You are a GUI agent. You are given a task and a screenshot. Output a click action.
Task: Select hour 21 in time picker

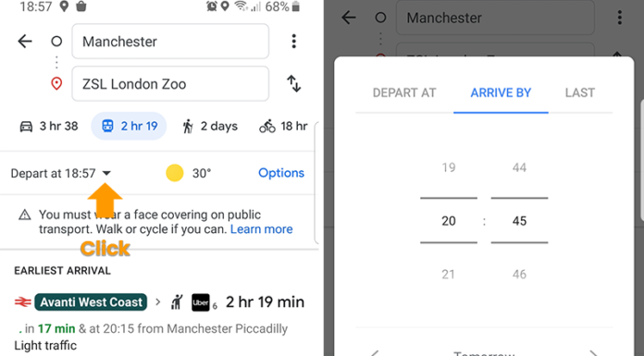[449, 275]
